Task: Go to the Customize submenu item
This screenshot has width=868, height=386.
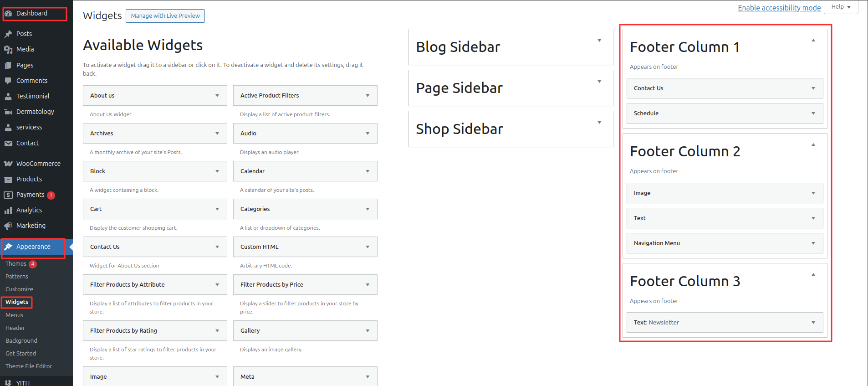Action: [19, 289]
